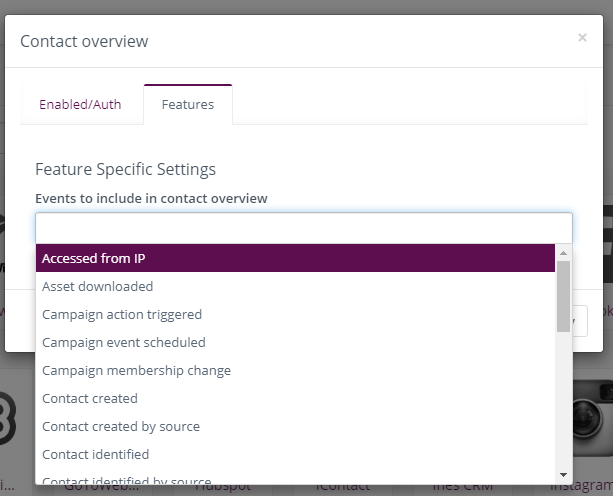
Task: Pick Contact created by source
Action: pos(295,426)
